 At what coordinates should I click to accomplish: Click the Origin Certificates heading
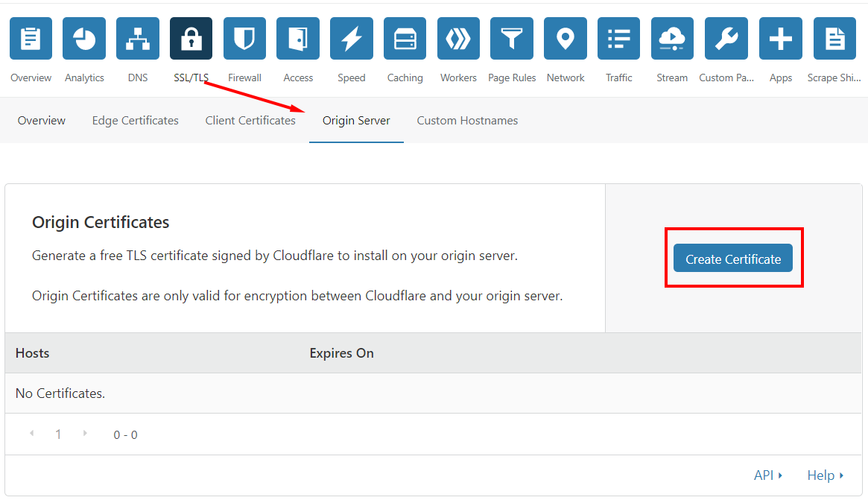click(101, 222)
